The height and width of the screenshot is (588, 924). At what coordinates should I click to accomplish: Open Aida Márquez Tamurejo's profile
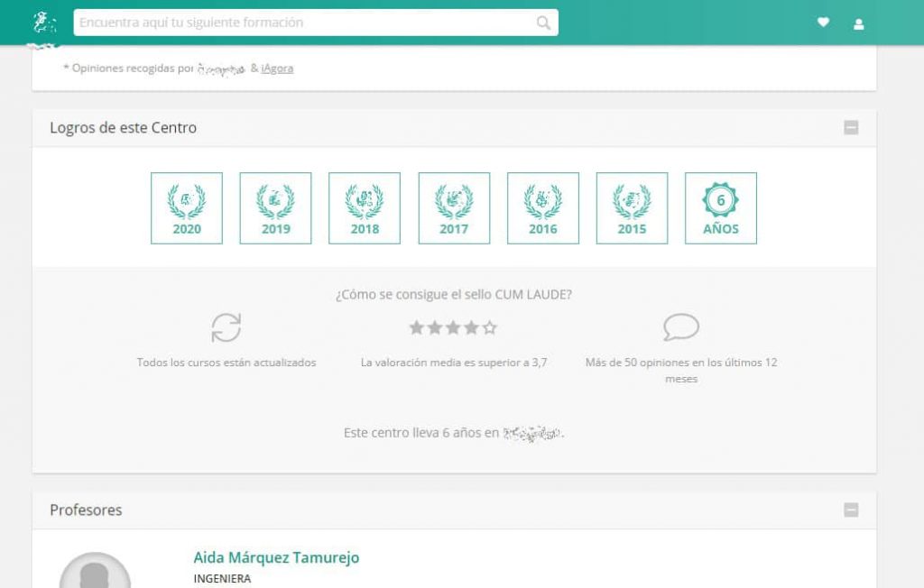(x=277, y=557)
